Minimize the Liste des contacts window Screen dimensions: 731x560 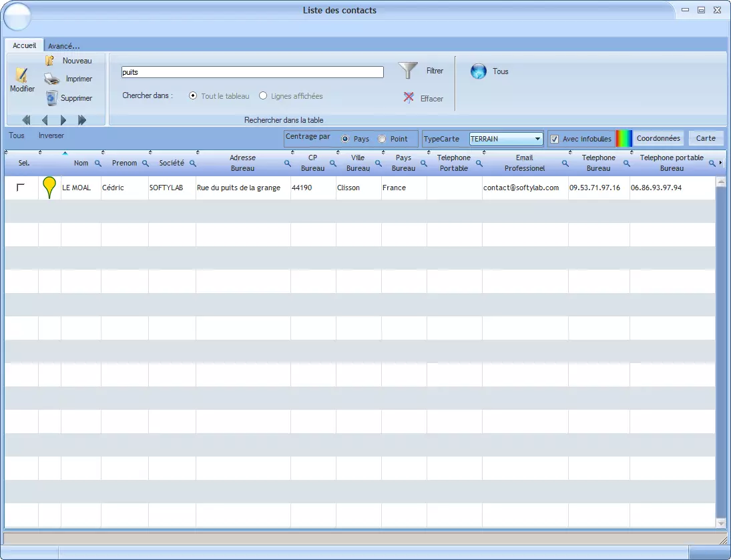[686, 10]
